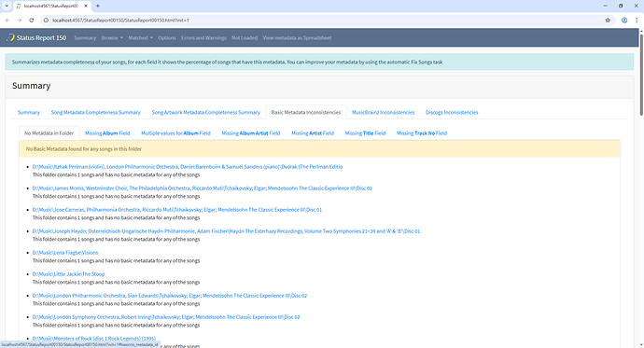Open the Lena Fiagbe Visions folder link
This screenshot has height=348, width=644.
coord(65,253)
